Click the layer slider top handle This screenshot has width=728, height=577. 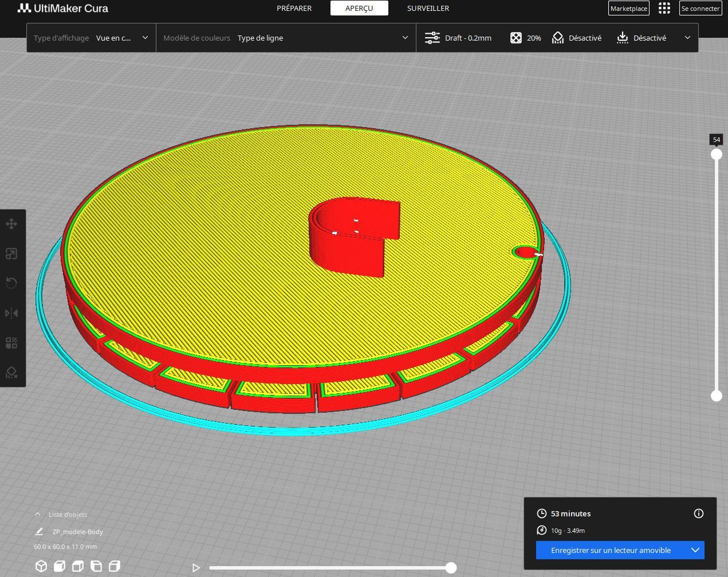[x=717, y=155]
